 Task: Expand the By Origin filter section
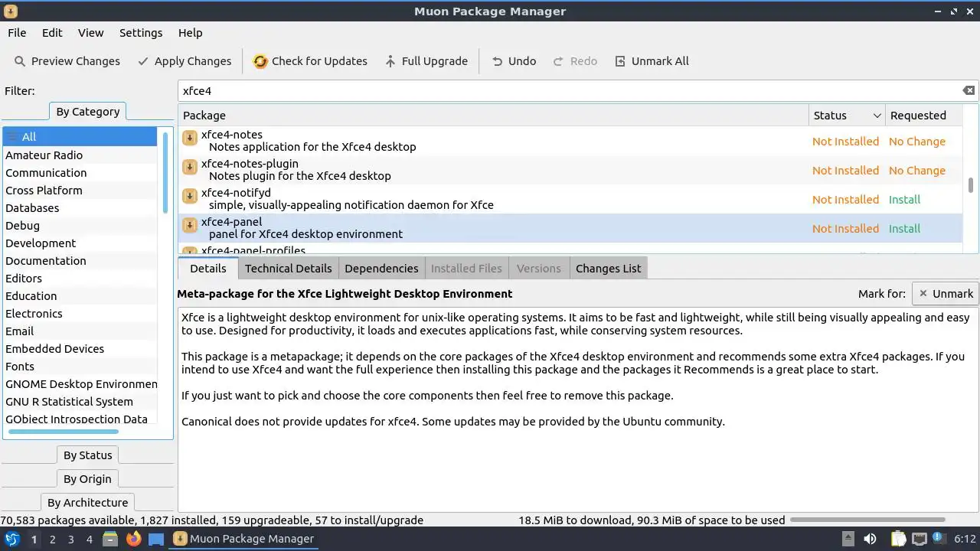87,479
